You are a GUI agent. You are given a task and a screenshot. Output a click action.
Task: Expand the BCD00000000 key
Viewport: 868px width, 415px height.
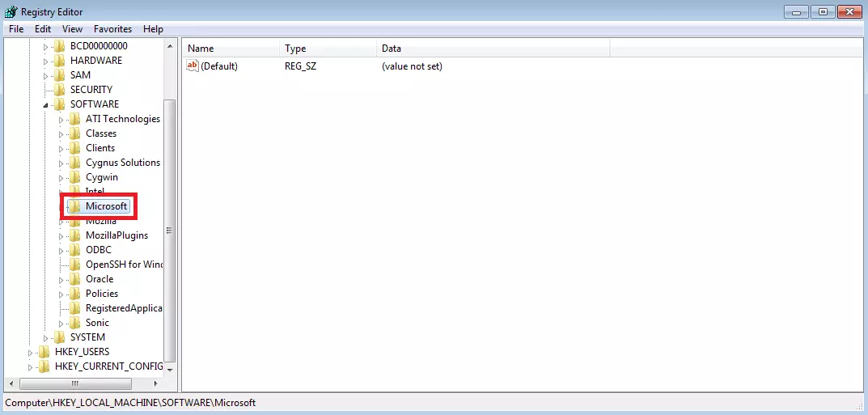[x=46, y=46]
